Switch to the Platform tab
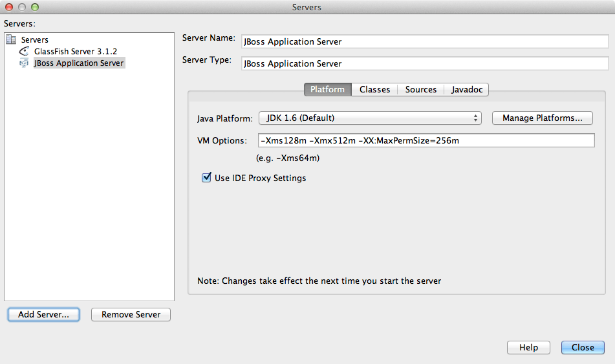 pyautogui.click(x=327, y=89)
